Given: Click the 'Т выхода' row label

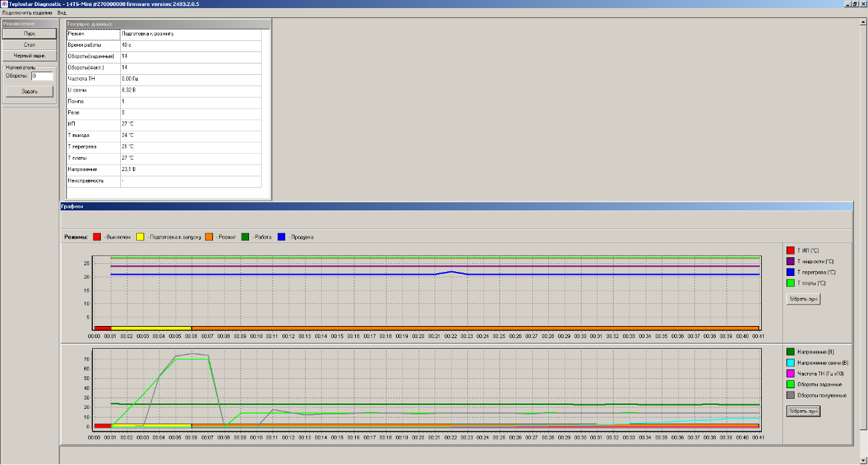Looking at the screenshot, I should point(93,136).
